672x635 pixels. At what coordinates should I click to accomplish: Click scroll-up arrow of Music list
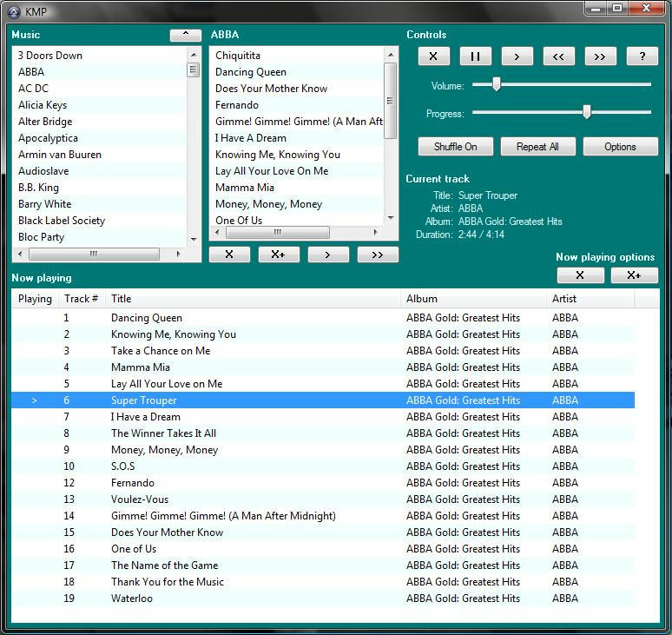[194, 55]
